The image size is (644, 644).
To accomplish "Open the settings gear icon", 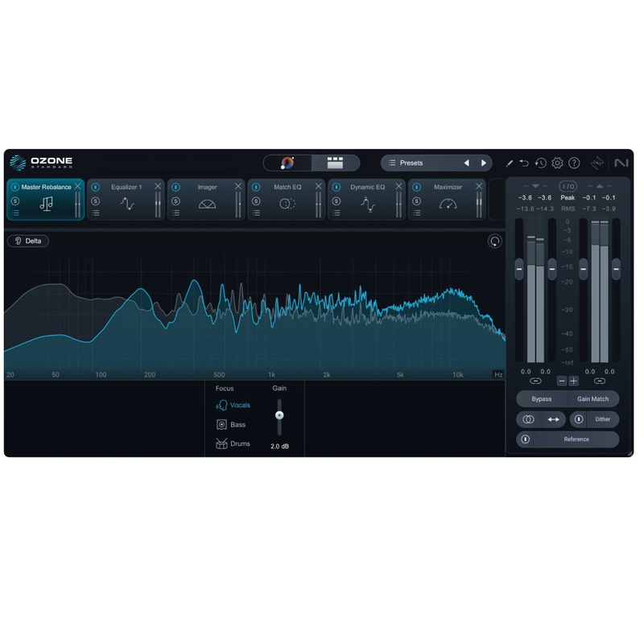I will [557, 163].
